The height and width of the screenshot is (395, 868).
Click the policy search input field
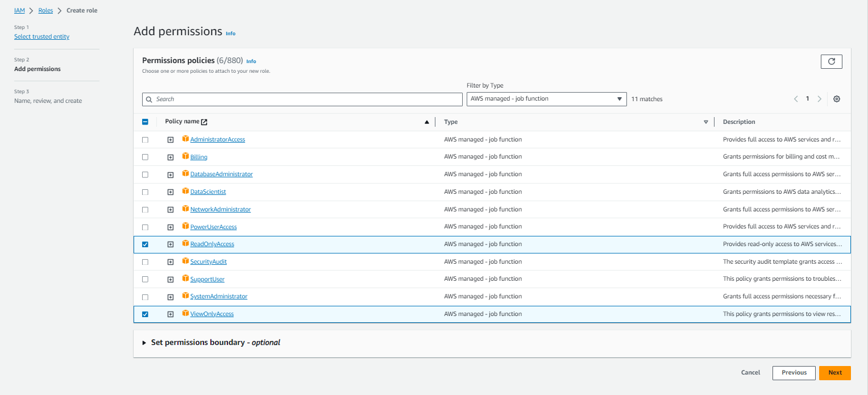pyautogui.click(x=302, y=99)
